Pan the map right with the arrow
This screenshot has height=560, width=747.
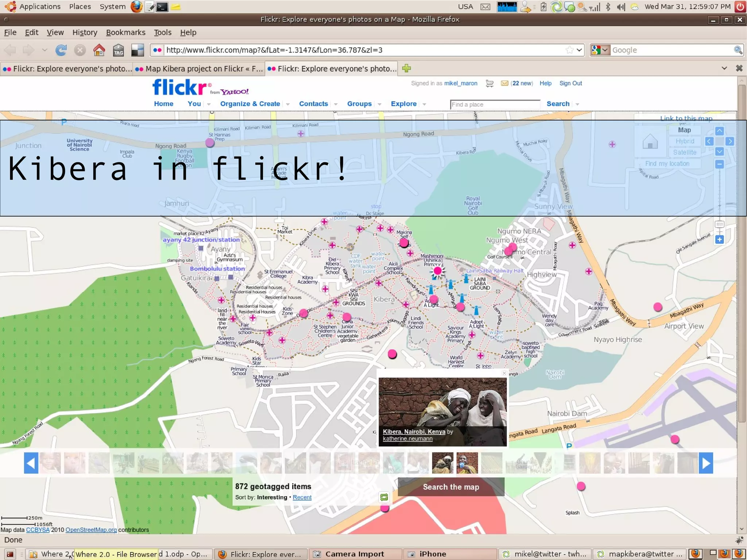tap(730, 141)
